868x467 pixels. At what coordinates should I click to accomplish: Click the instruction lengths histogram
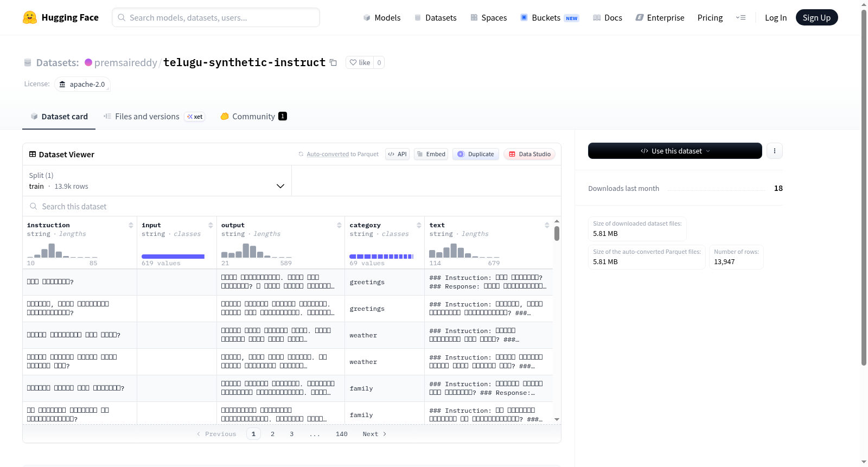coord(62,250)
